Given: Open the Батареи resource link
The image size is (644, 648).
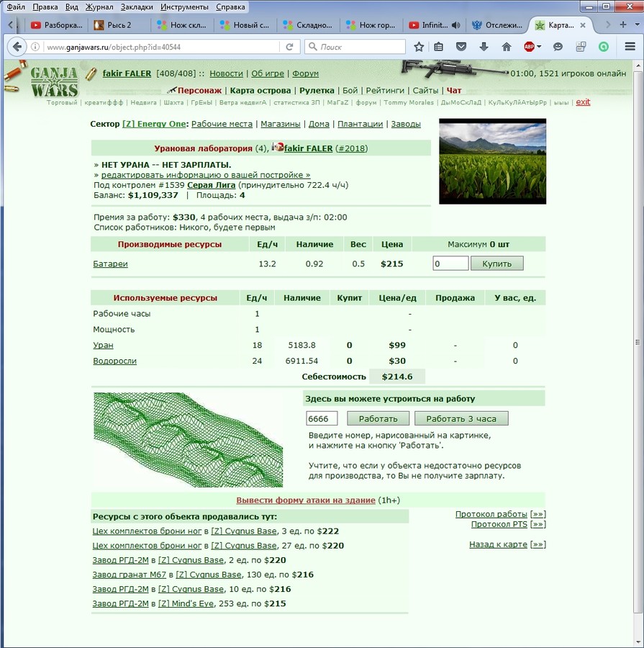Looking at the screenshot, I should pos(110,264).
